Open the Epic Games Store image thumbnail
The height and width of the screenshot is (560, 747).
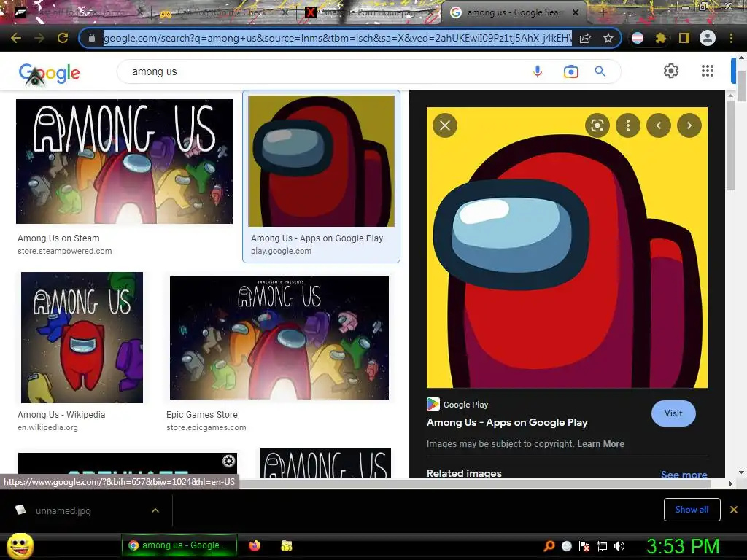[x=279, y=338]
